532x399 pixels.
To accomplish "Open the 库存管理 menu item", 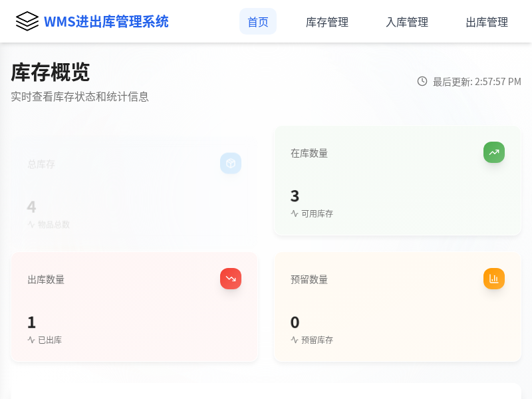I will 327,22.
